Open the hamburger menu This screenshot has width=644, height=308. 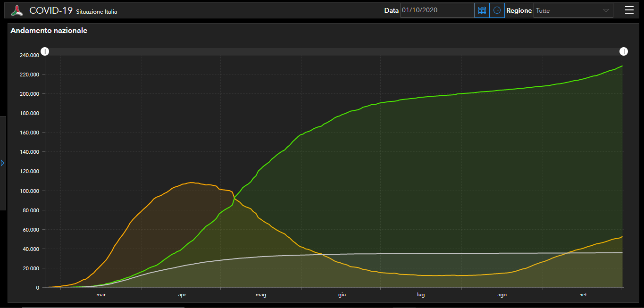[x=629, y=10]
